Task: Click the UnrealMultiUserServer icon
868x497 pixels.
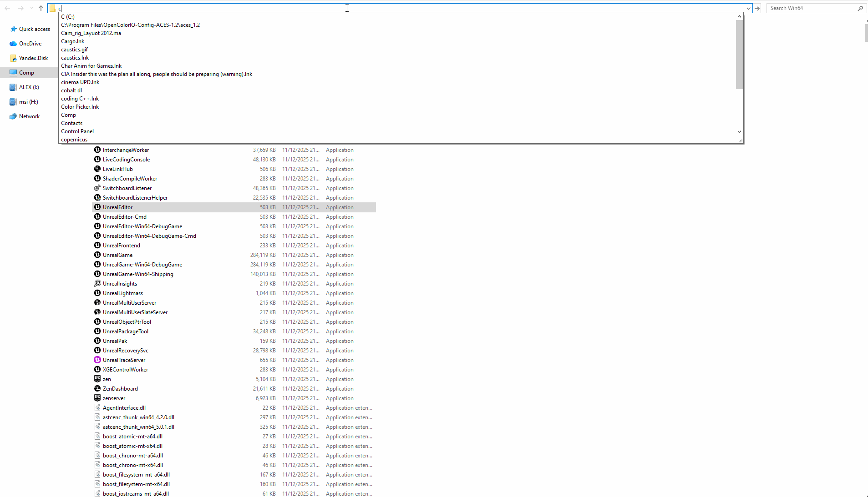Action: click(97, 303)
